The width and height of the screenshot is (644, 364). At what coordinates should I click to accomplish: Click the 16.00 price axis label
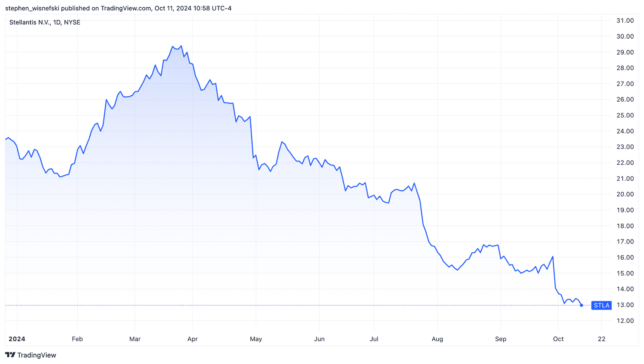[625, 258]
